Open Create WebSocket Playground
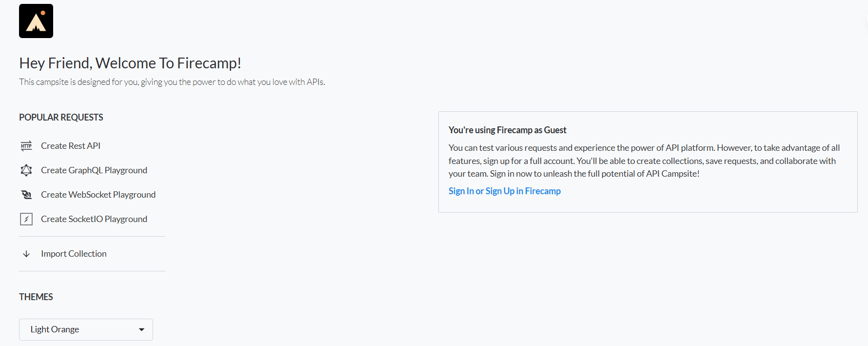The image size is (868, 346). coord(98,194)
